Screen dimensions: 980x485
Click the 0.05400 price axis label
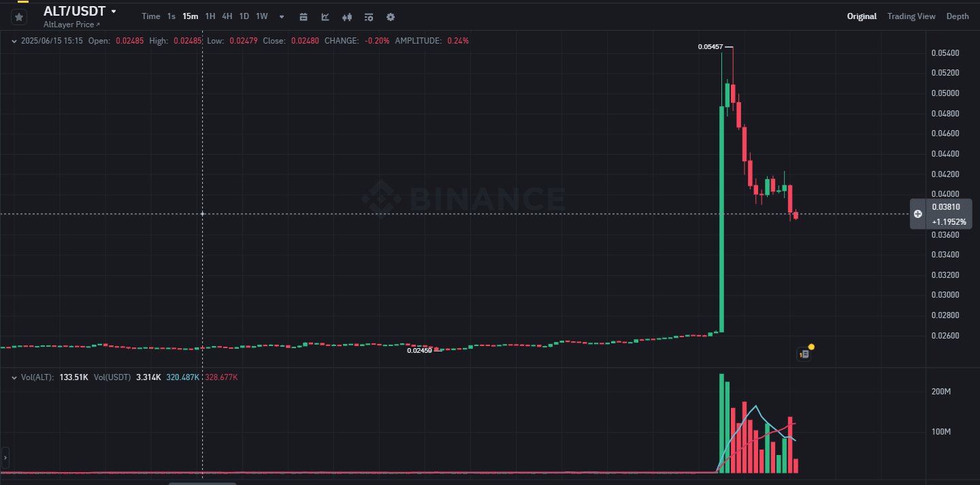pyautogui.click(x=946, y=53)
